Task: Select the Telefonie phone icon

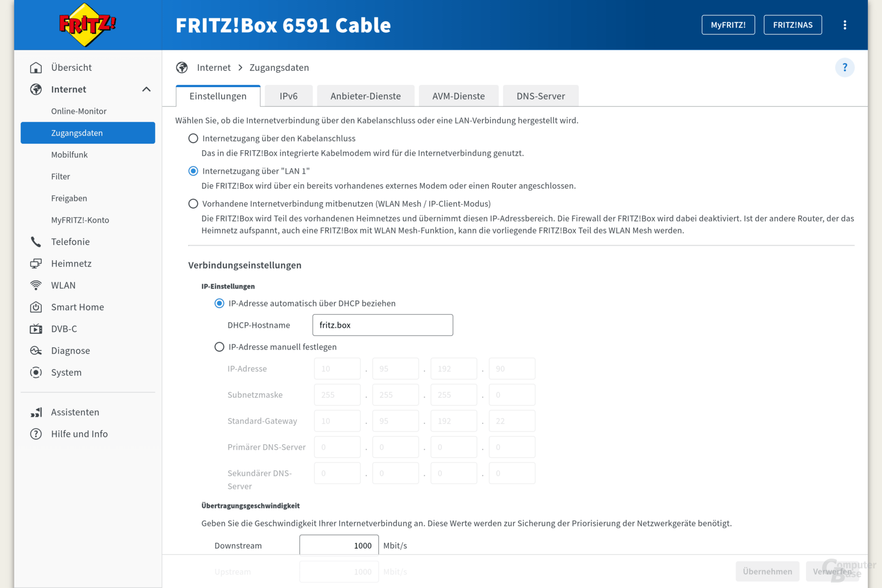Action: coord(35,241)
